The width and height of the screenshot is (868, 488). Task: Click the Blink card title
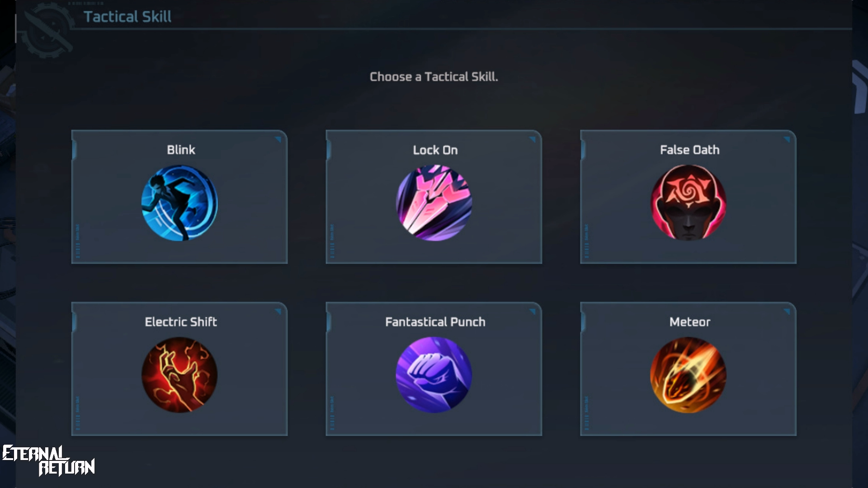click(x=181, y=150)
